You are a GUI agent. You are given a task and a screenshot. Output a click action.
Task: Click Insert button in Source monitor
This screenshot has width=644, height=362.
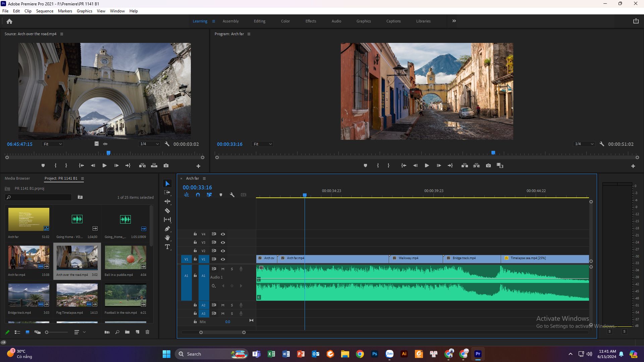(x=142, y=166)
